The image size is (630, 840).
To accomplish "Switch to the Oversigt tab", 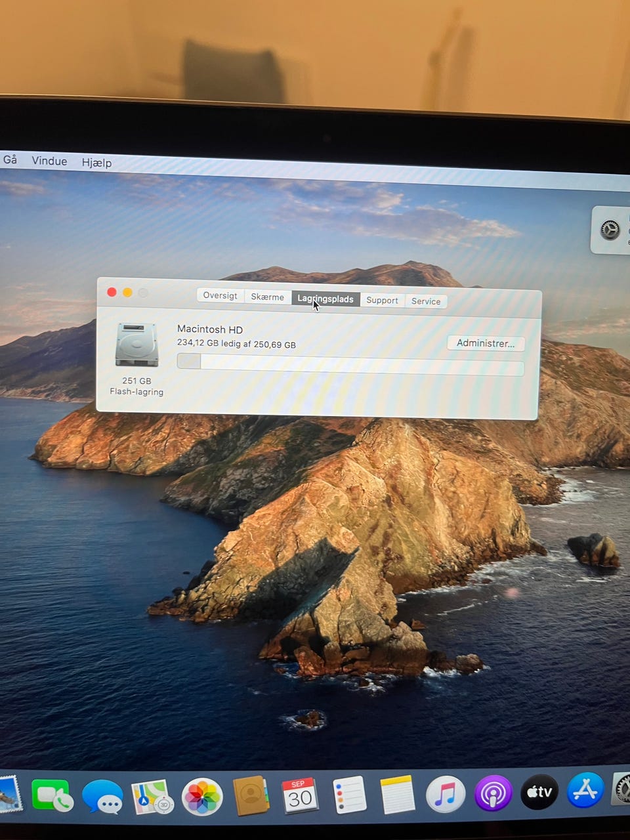I will (x=220, y=295).
